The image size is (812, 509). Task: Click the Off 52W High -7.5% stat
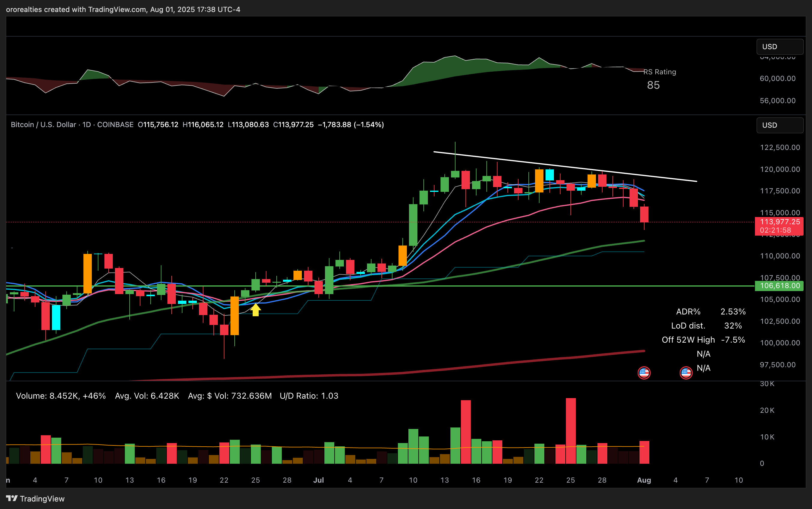703,340
